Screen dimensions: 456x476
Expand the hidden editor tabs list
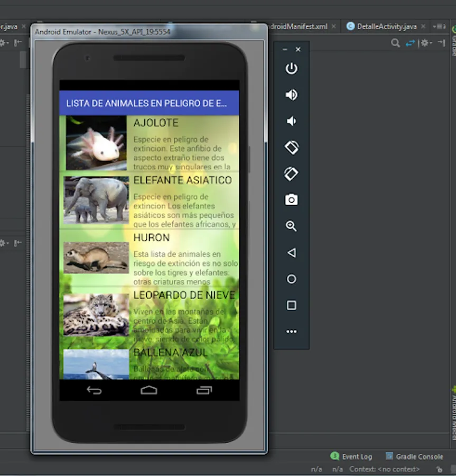pyautogui.click(x=439, y=26)
